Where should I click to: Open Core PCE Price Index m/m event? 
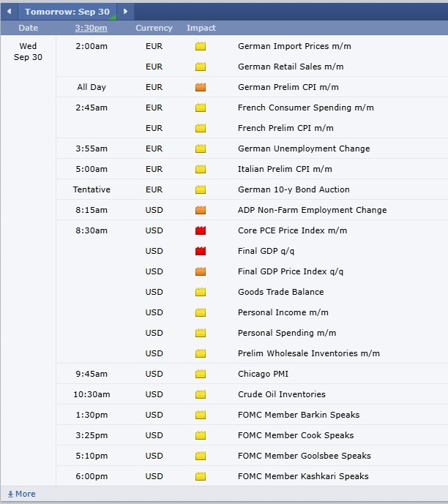coord(292,230)
